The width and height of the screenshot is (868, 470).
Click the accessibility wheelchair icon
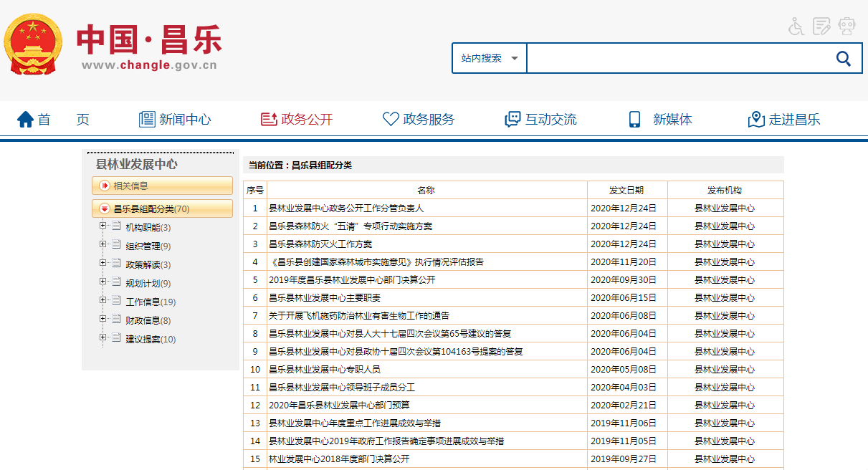pos(796,27)
